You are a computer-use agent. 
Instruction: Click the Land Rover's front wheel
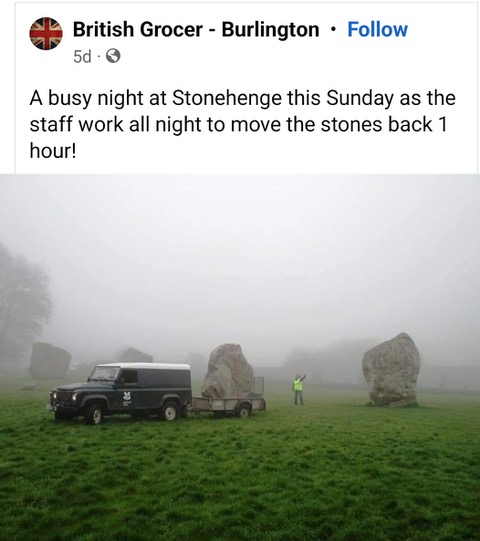point(93,415)
